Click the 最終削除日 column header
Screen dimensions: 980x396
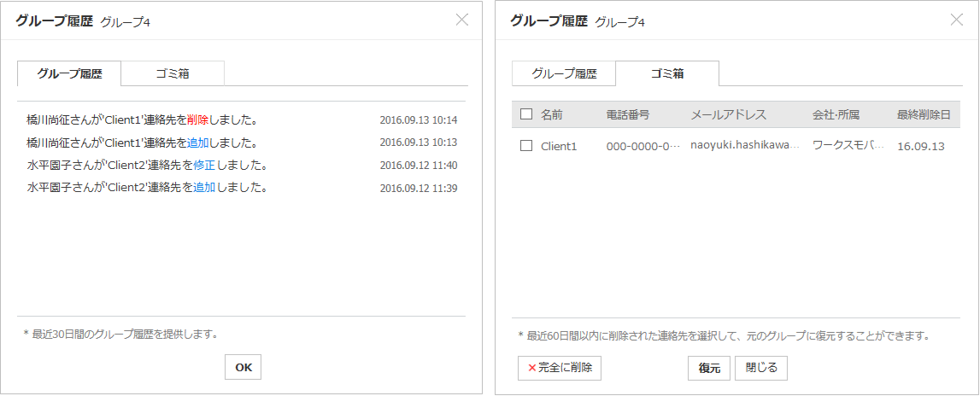point(924,114)
